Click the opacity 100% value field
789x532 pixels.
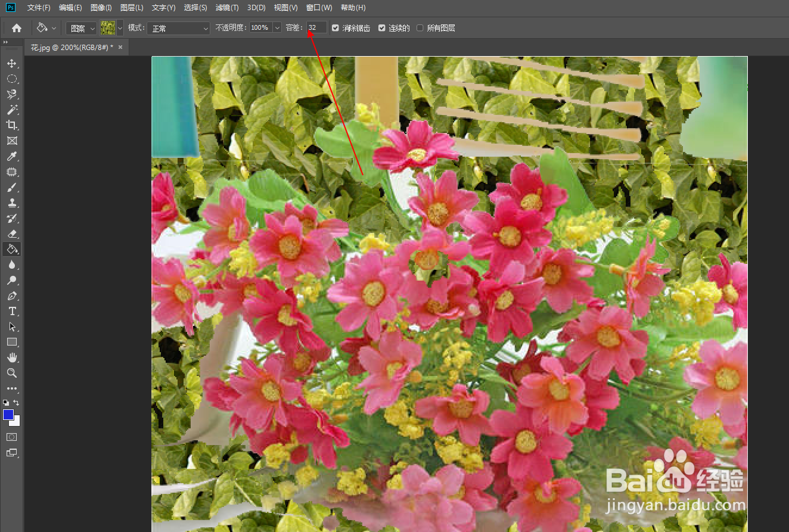260,28
